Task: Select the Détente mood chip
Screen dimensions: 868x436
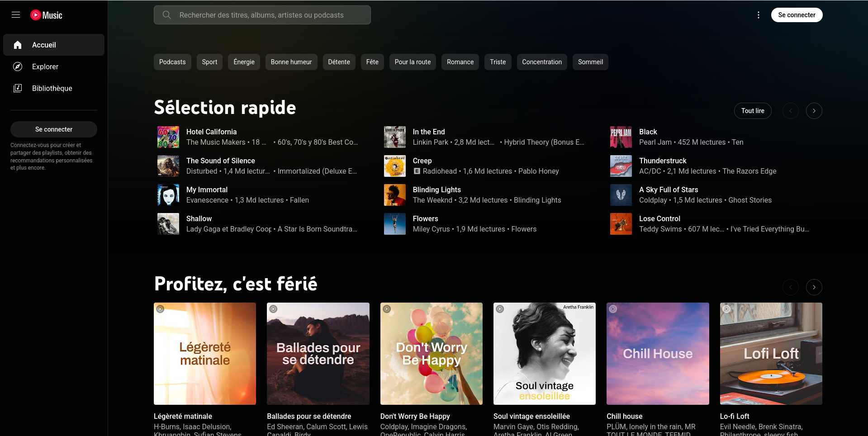Action: 339,62
